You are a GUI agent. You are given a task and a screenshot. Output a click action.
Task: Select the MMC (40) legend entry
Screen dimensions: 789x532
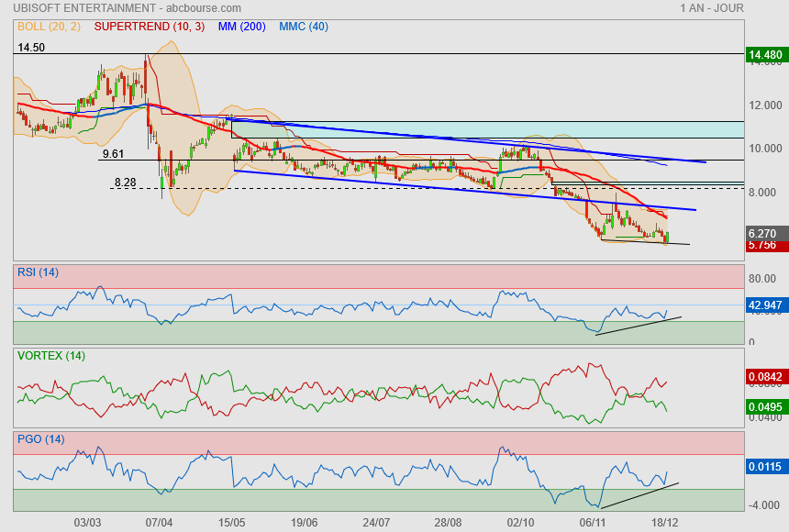pyautogui.click(x=303, y=27)
